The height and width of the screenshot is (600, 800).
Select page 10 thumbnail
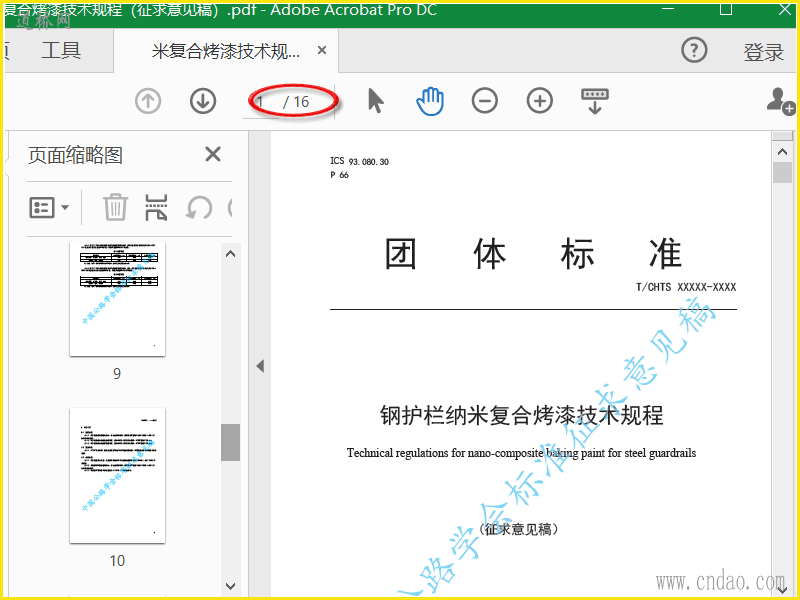117,476
